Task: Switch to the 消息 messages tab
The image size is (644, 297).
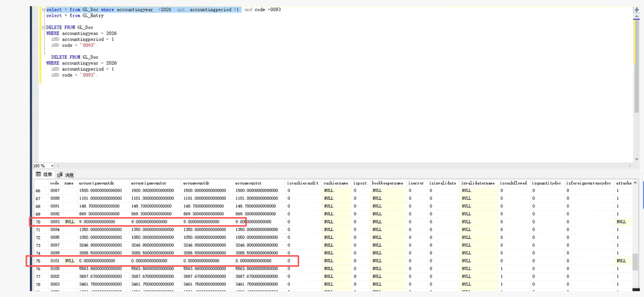Action: (66, 175)
